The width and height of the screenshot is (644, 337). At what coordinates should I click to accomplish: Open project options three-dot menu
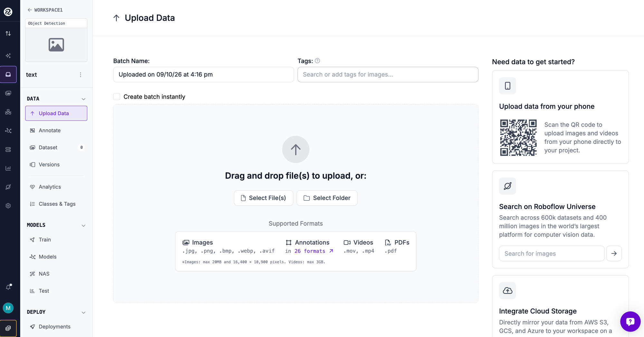coord(80,75)
